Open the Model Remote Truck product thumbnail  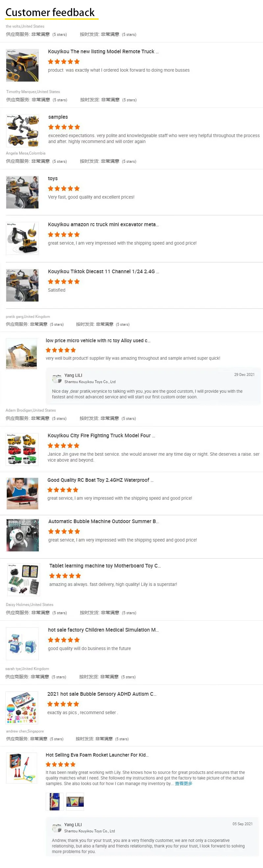(22, 65)
